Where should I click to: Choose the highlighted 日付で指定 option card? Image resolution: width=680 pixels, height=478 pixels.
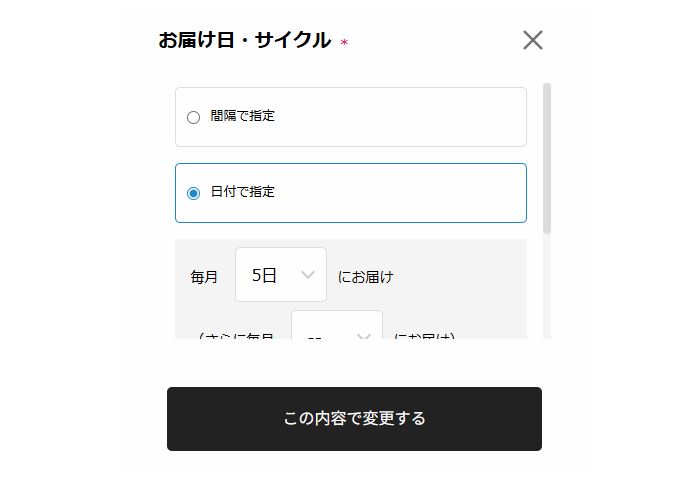[400, 193]
